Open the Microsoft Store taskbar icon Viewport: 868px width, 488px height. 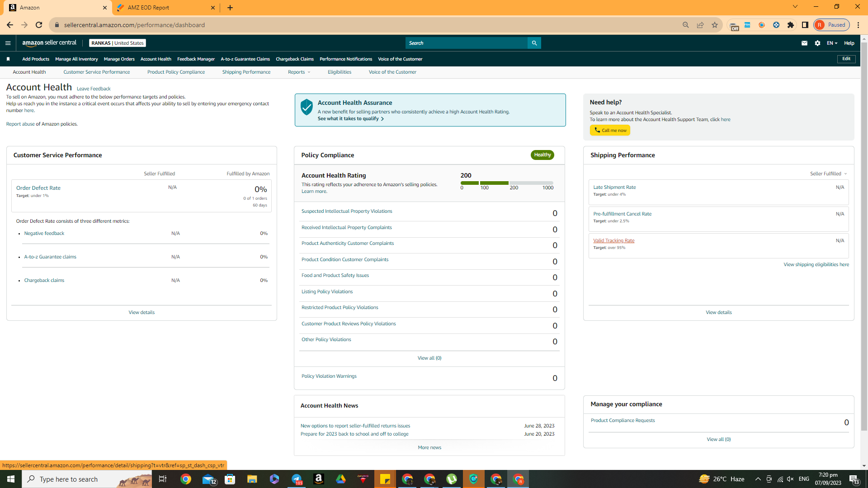(230, 479)
